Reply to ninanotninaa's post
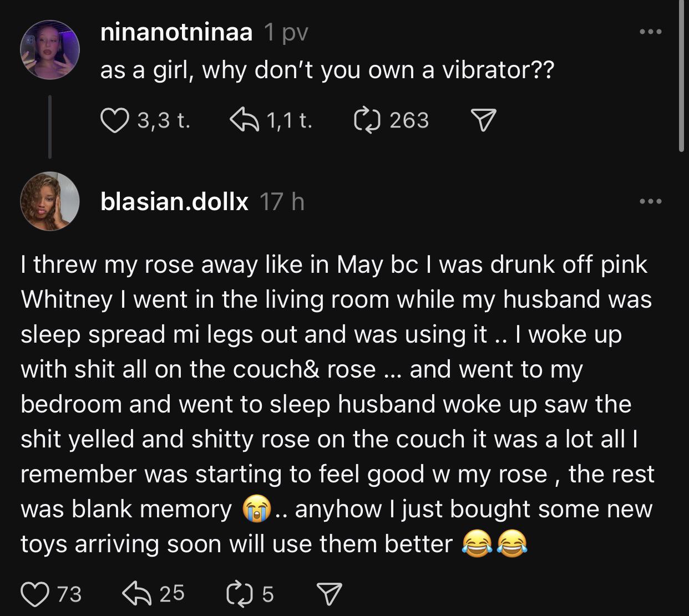This screenshot has height=616, width=689. point(245,120)
